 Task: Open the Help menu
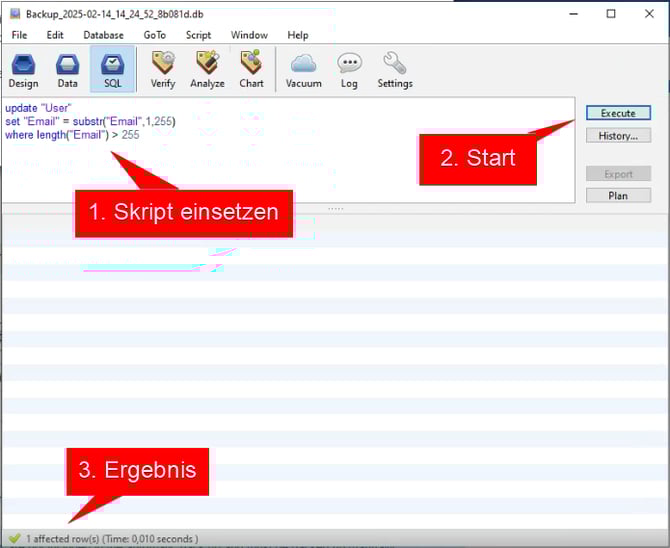coord(298,35)
